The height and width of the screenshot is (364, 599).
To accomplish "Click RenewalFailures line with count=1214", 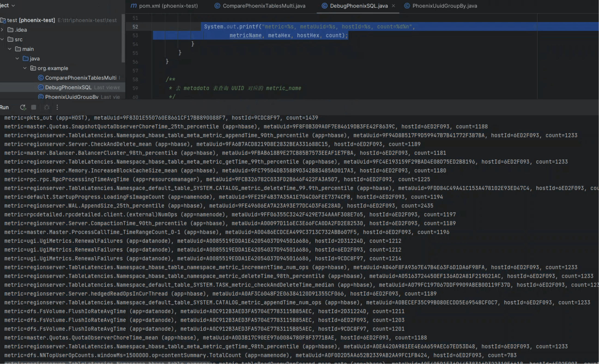I will [203, 259].
